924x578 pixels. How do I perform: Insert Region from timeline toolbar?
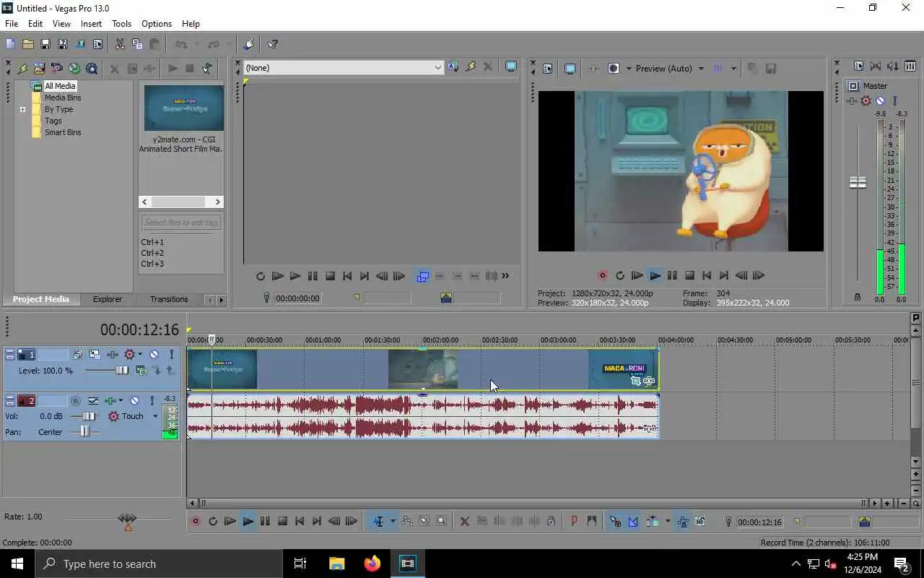pos(592,521)
